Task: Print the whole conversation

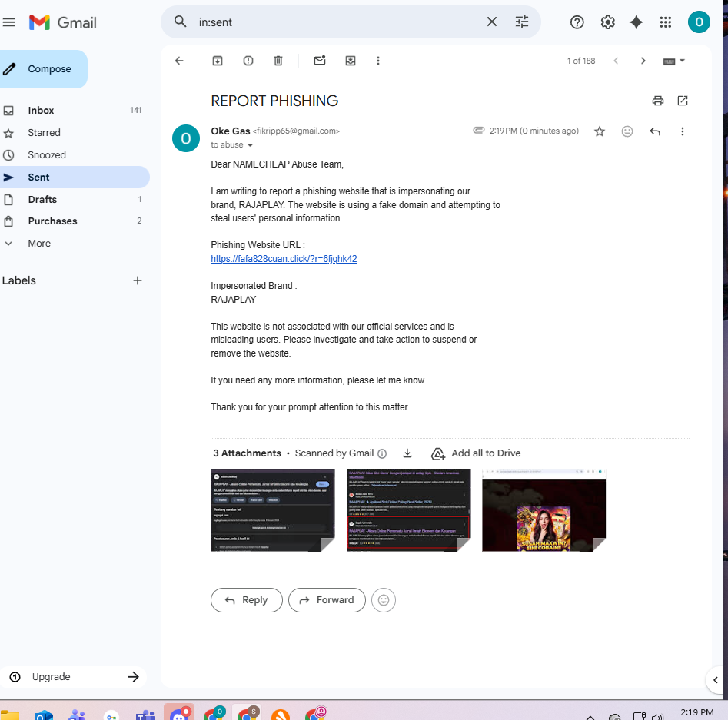Action: (x=658, y=101)
